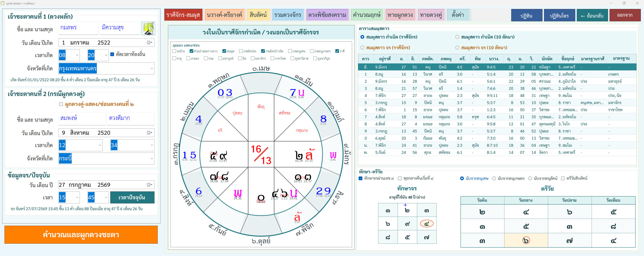Toggle the ตัดเวลาท้องถิ่น checkbox
Image resolution: width=644 pixels, height=256 pixels.
tap(112, 54)
